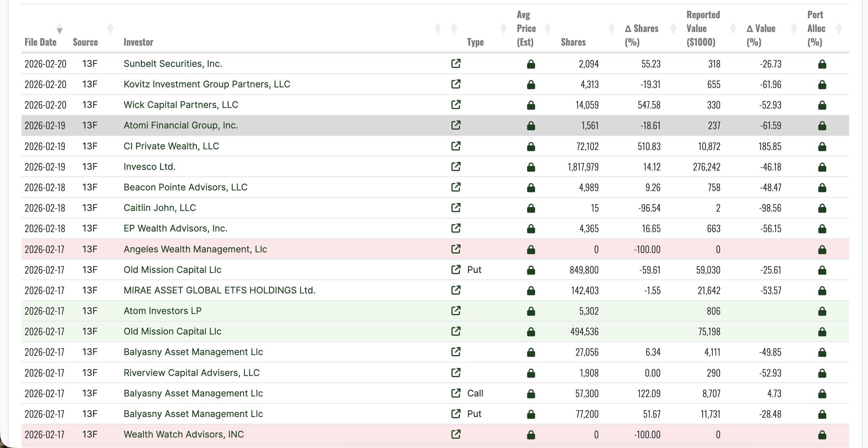
Task: Open external link for MIRAE ASSET GLOBAL row
Action: 456,290
